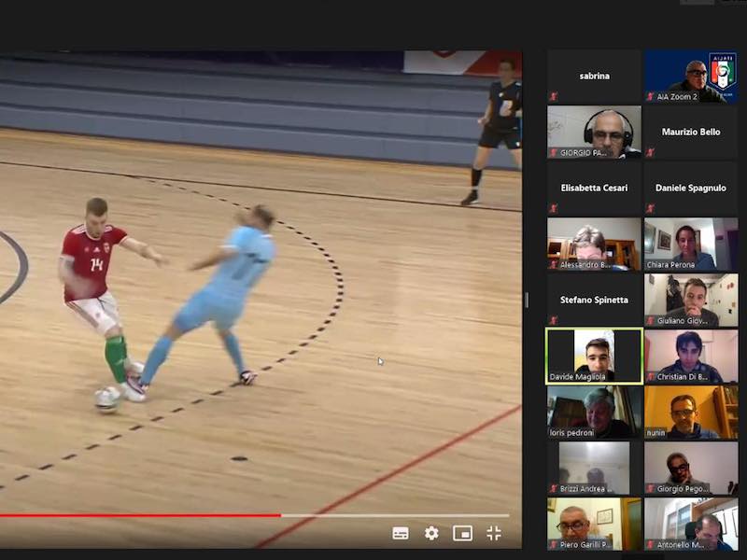This screenshot has height=560, width=747.
Task: Exit full screen on the video player
Action: [x=494, y=533]
